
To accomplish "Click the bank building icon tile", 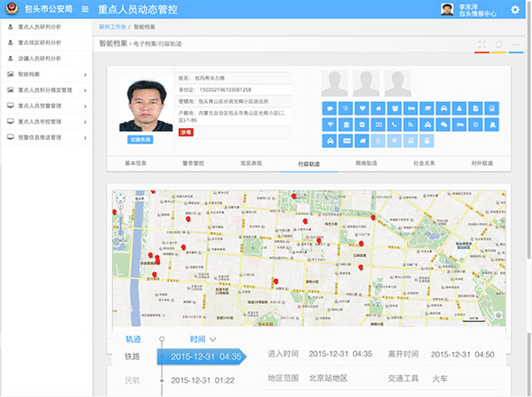I will (346, 125).
